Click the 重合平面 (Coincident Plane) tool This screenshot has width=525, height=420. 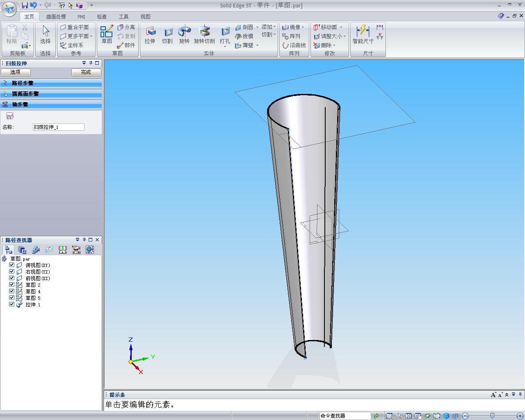[75, 27]
